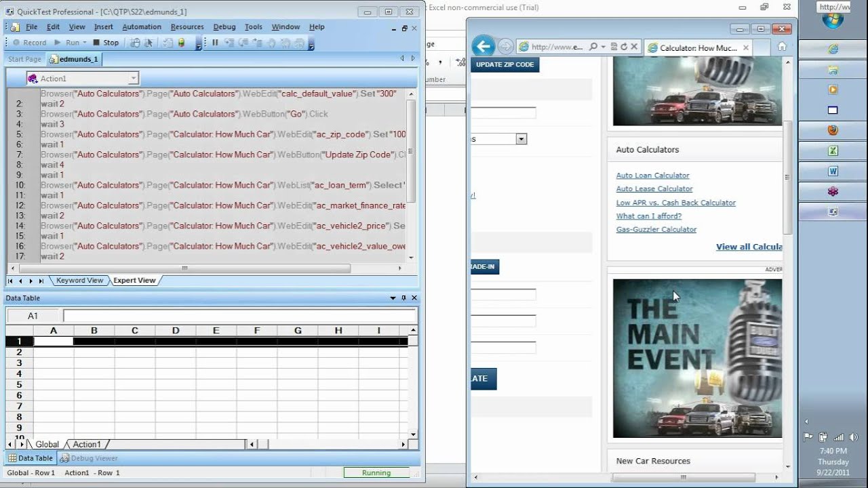
Task: Click the browser Home icon
Action: tap(782, 46)
